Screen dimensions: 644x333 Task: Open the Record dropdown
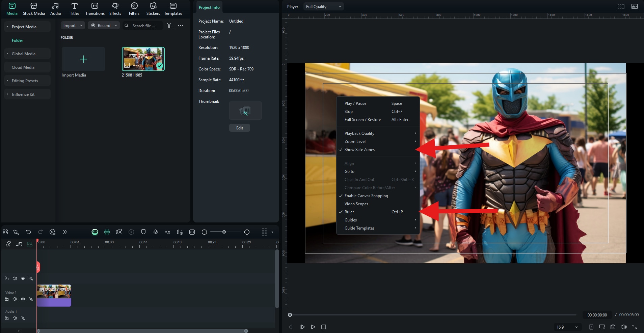coord(104,26)
